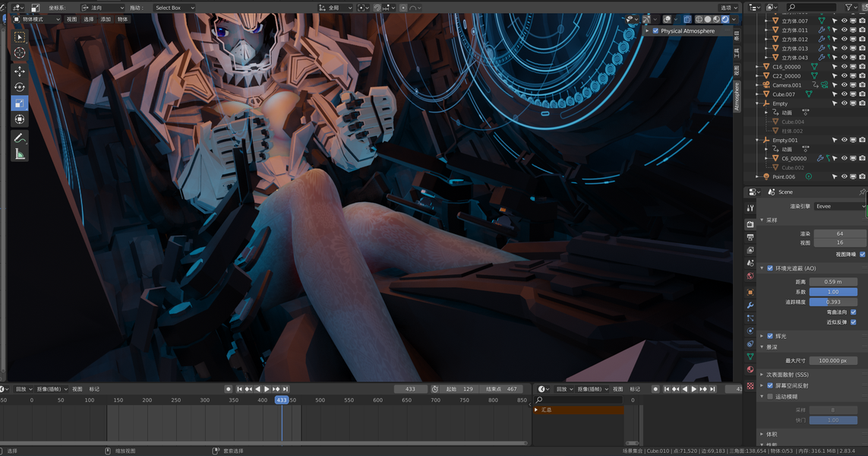Open the 视图 menu in viewport header
868x456 pixels.
click(72, 20)
